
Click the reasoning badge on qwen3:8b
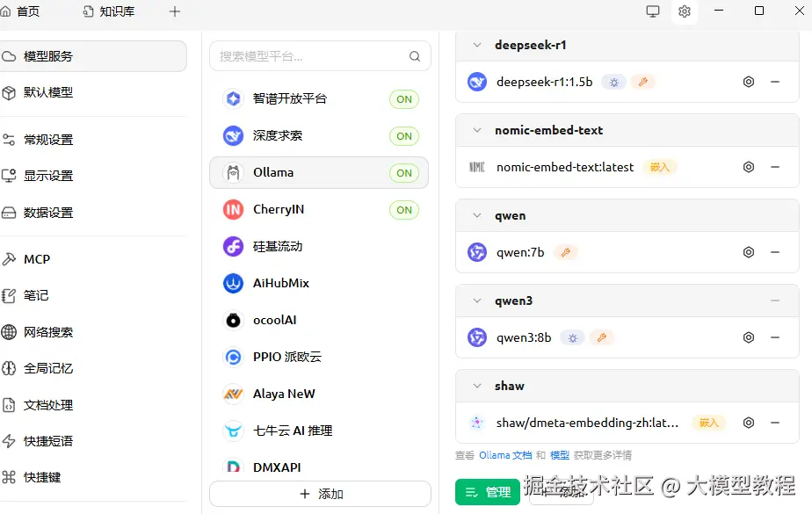click(573, 337)
